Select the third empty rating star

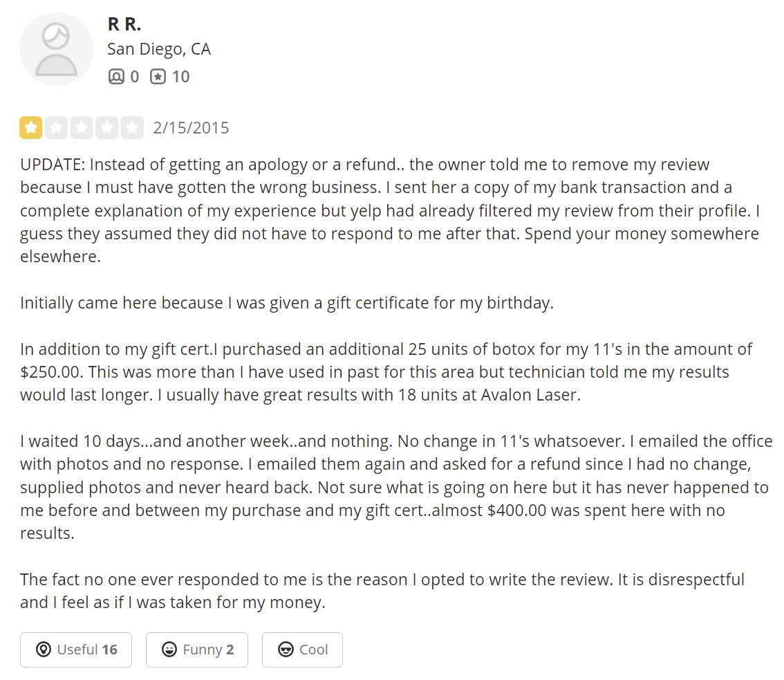82,127
